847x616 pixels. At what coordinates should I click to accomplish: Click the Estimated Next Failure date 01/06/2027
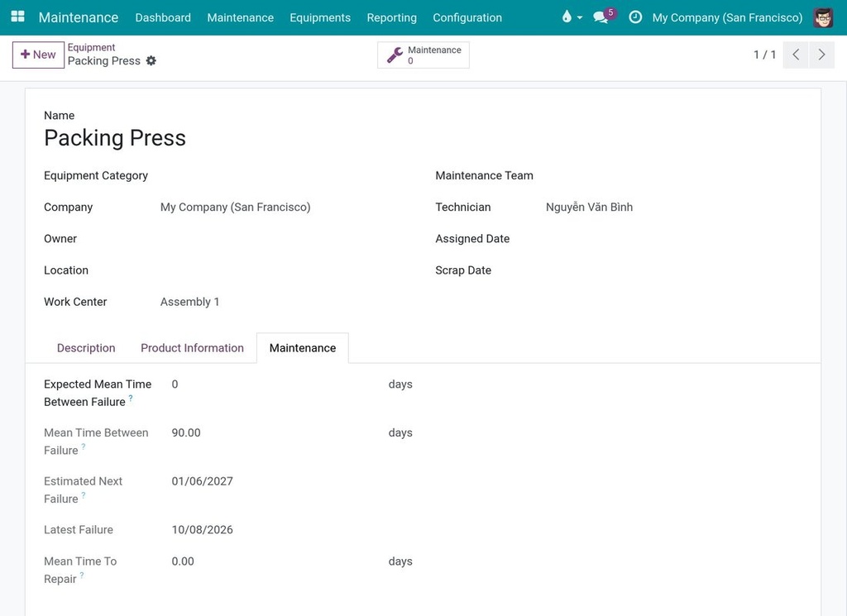coord(202,481)
